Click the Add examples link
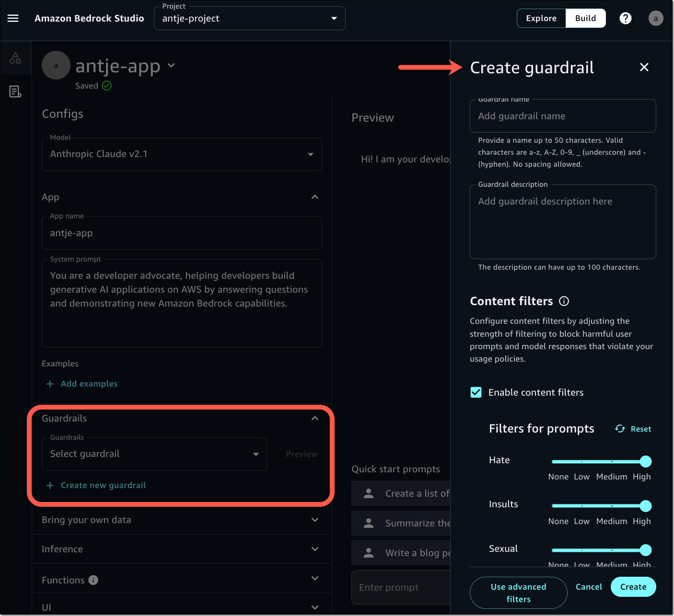This screenshot has height=616, width=674. point(89,384)
